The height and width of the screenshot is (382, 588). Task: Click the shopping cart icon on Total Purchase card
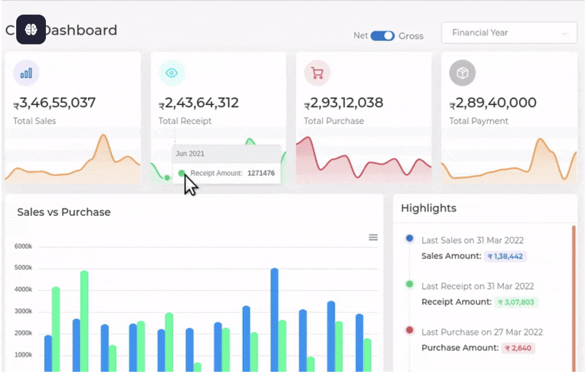tap(317, 72)
